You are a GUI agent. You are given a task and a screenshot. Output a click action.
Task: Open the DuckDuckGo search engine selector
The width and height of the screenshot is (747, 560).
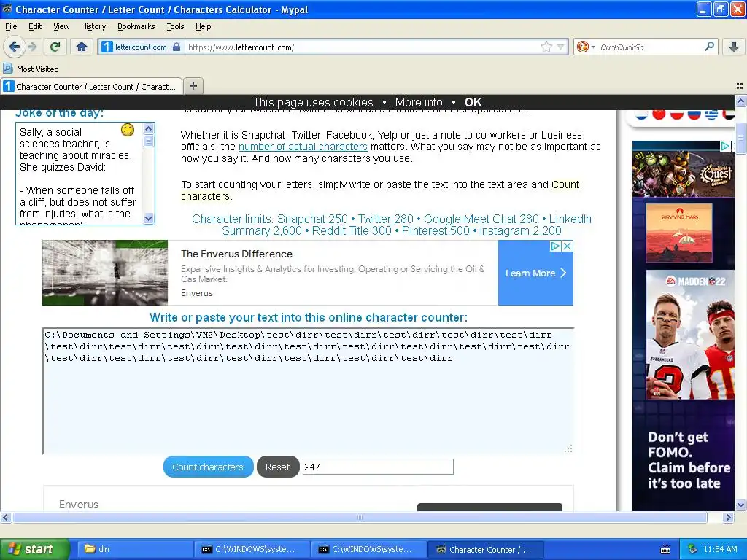tap(586, 47)
